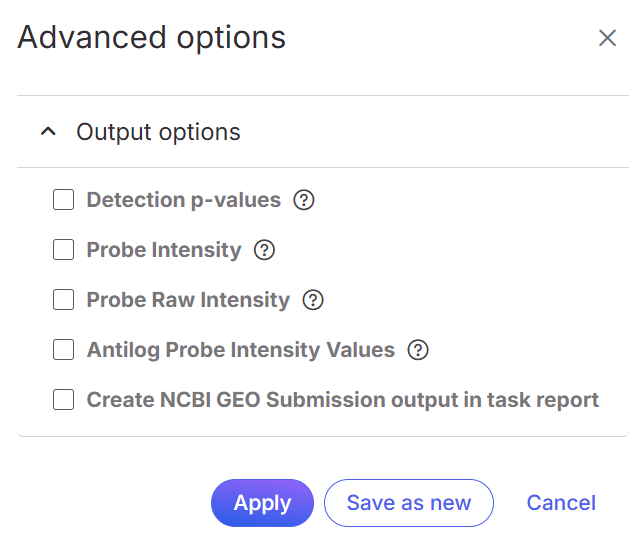Click the Output options section header text
This screenshot has width=644, height=538.
click(x=158, y=132)
